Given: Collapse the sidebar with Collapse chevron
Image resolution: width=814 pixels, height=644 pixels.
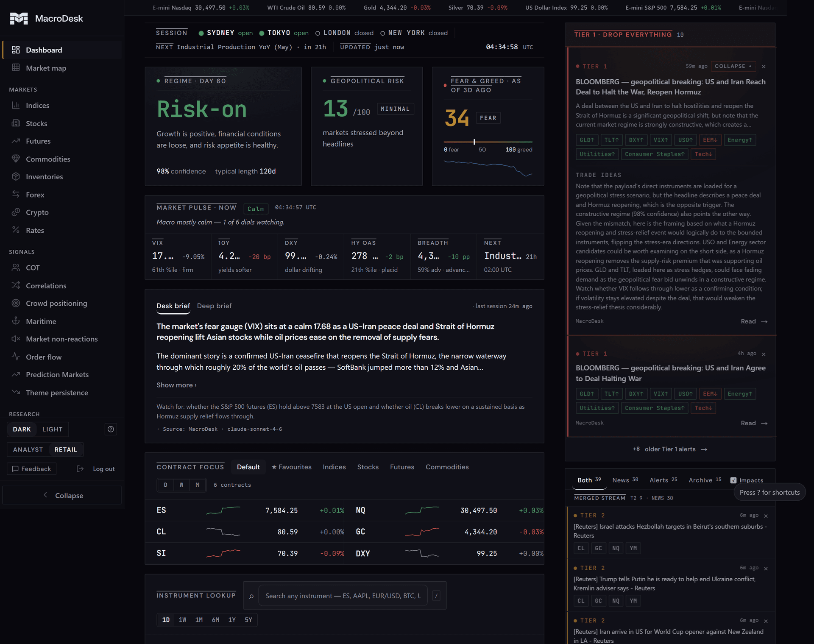Looking at the screenshot, I should tap(62, 495).
